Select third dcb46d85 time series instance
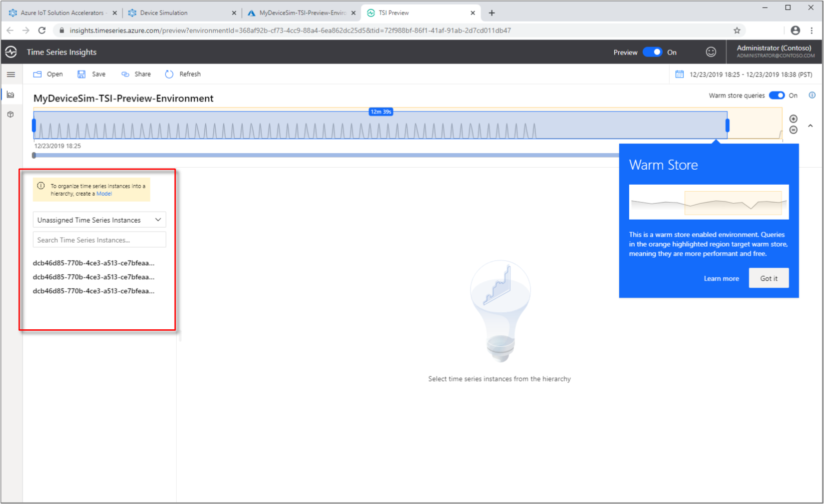Screen dimensions: 824x504 [x=94, y=291]
